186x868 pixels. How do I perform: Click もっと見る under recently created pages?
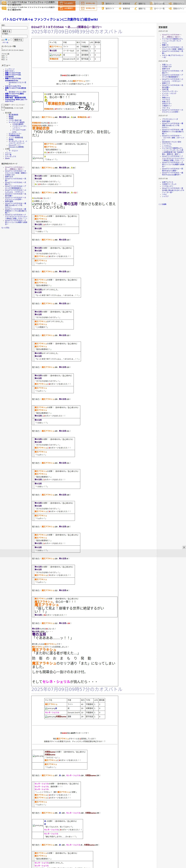pyautogui.click(x=5, y=228)
